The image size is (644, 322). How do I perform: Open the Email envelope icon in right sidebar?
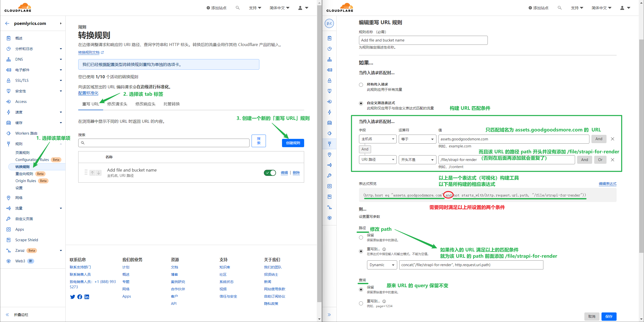coord(330,70)
